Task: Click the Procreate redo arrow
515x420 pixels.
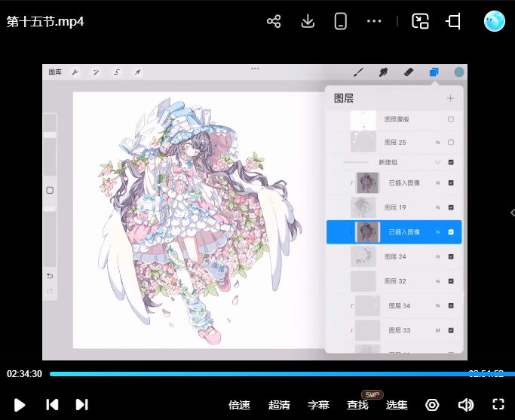Action: (50, 291)
